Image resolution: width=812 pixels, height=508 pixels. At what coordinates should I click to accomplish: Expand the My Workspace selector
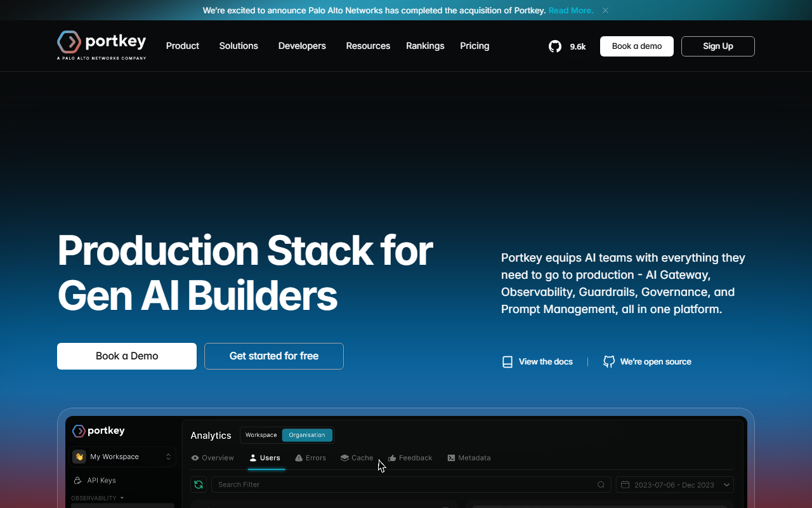click(123, 457)
